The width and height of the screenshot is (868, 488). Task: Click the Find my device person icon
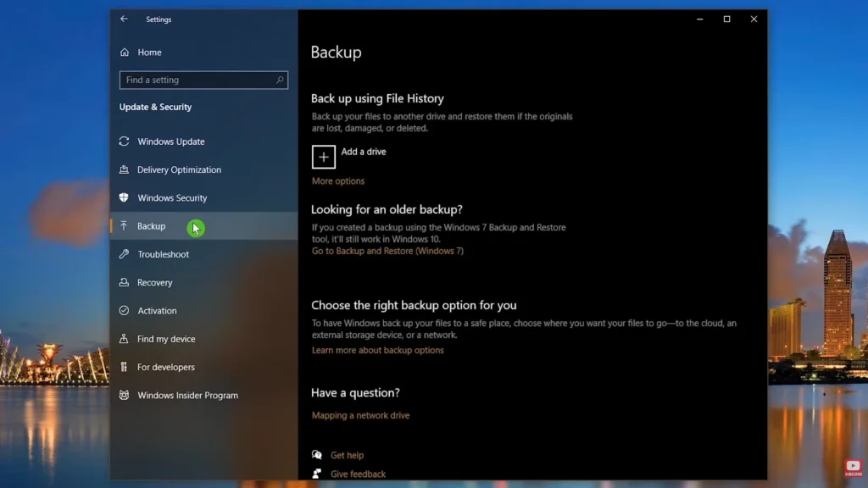coord(124,339)
